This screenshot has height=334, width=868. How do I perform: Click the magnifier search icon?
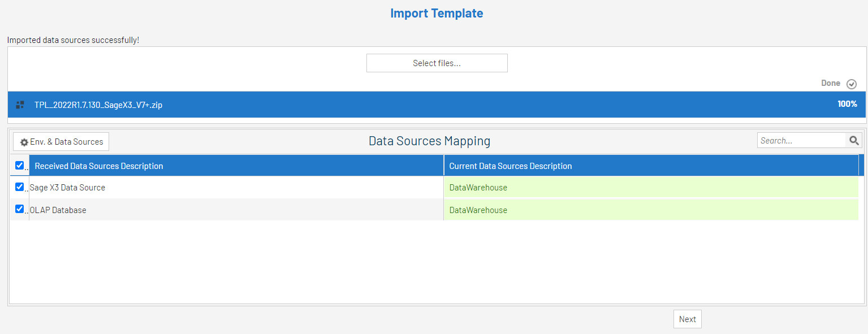click(854, 141)
